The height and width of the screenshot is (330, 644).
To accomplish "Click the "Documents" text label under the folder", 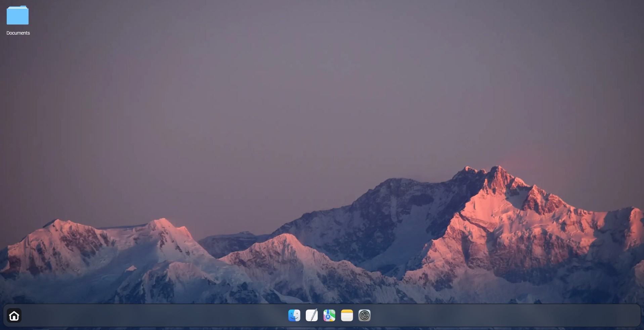I will point(18,33).
